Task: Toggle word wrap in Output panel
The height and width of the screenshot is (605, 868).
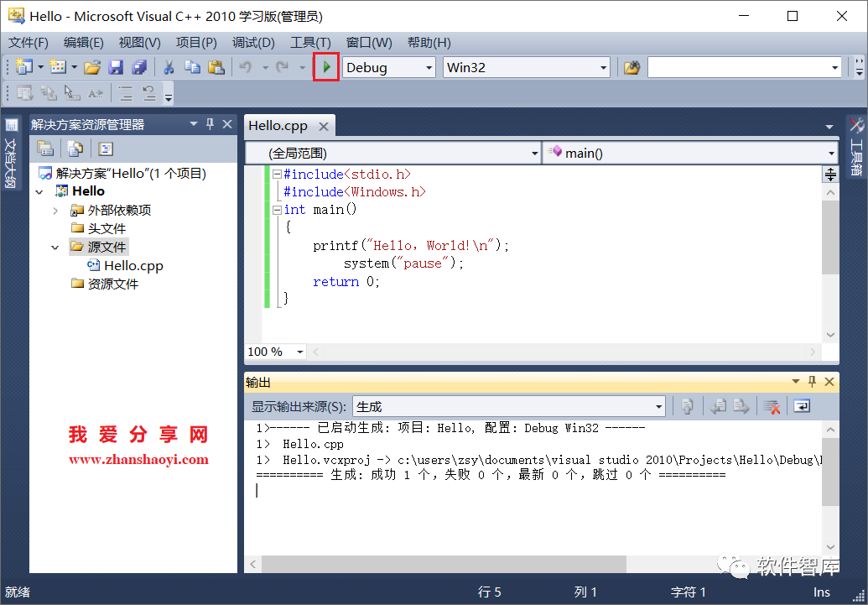Action: [802, 407]
